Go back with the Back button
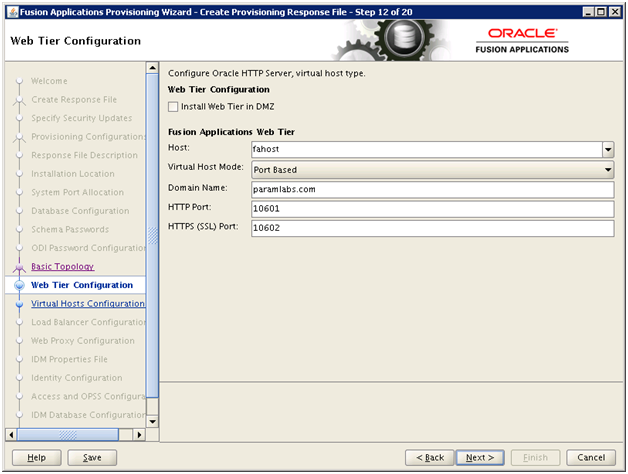This screenshot has width=628, height=474. pyautogui.click(x=430, y=457)
